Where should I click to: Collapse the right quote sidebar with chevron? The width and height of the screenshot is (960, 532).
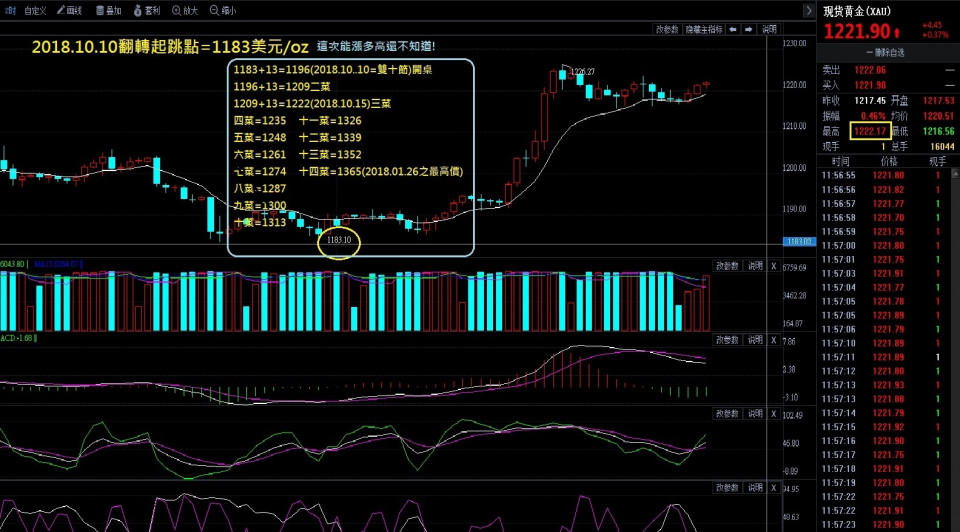click(808, 10)
